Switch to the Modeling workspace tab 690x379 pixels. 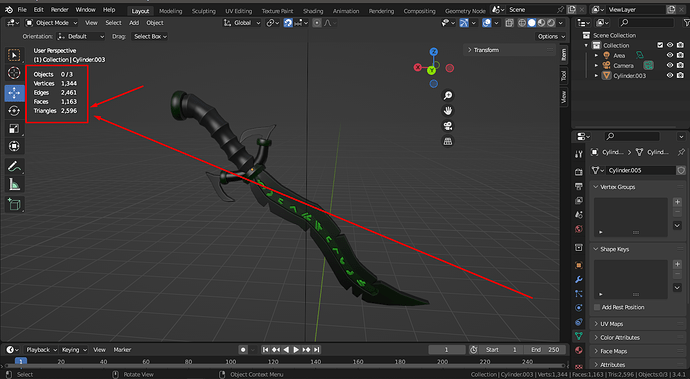pos(171,11)
